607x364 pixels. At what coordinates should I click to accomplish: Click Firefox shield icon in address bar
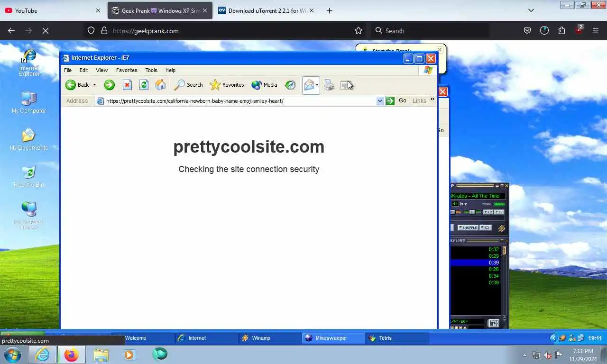[x=91, y=30]
